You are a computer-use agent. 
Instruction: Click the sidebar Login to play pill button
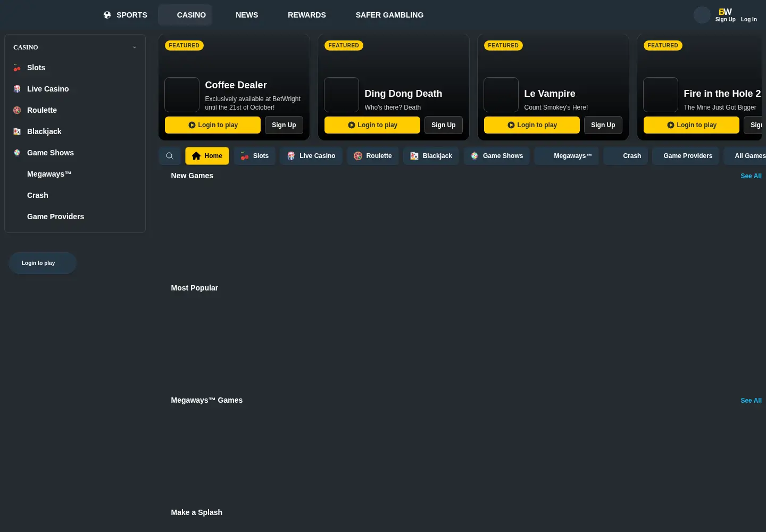43,263
